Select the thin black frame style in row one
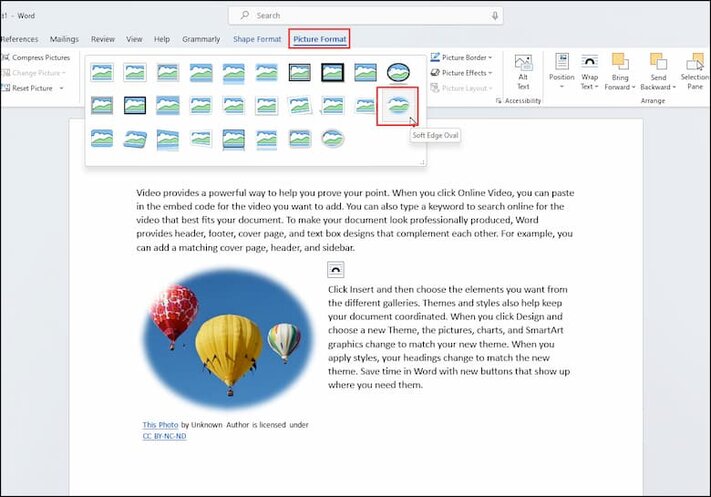711x497 pixels. coord(300,72)
